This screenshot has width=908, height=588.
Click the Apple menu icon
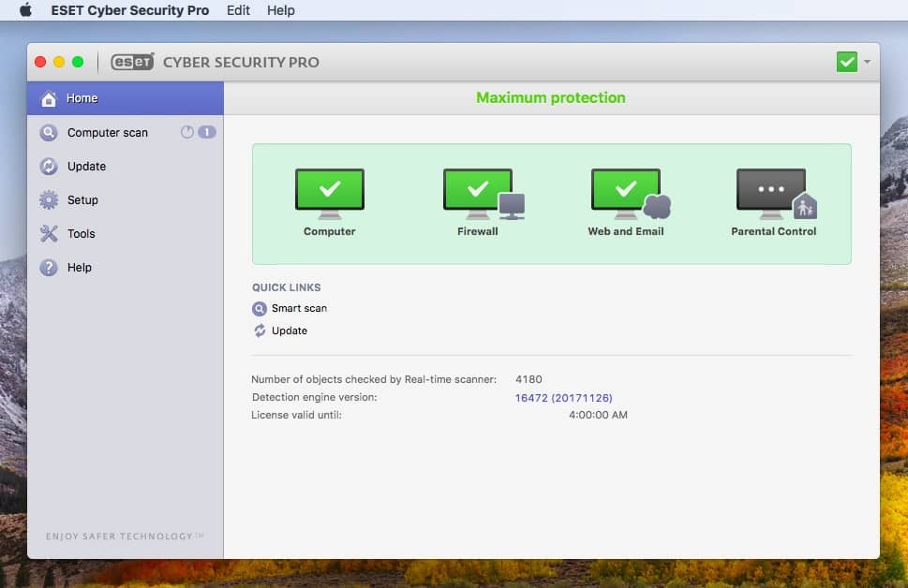pos(24,10)
